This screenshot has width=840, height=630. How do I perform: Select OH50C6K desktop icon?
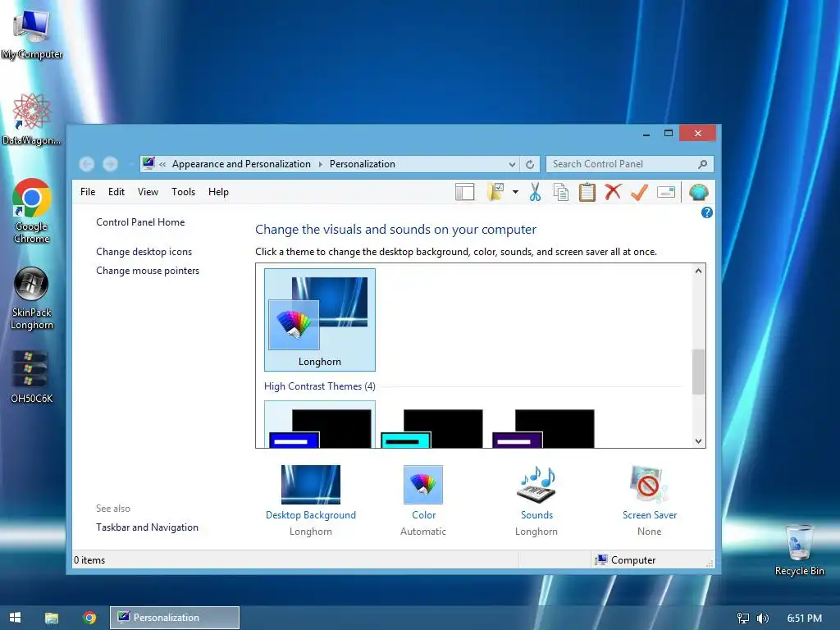click(x=32, y=377)
